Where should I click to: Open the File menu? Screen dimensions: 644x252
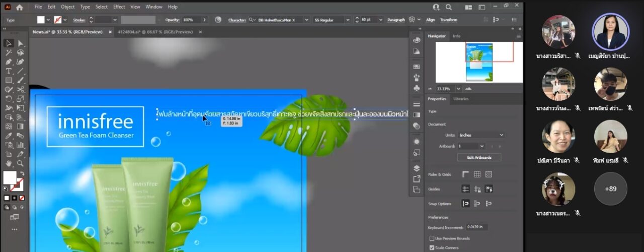click(x=38, y=7)
